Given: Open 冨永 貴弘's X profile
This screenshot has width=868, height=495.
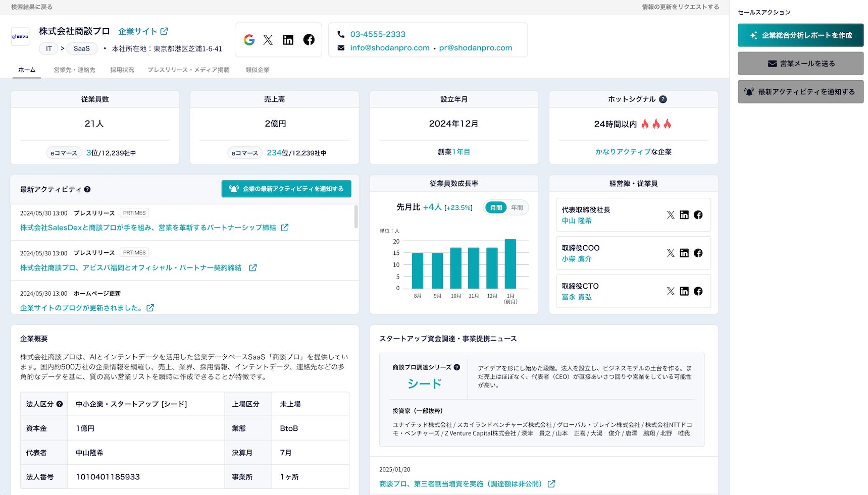Looking at the screenshot, I should coord(671,291).
